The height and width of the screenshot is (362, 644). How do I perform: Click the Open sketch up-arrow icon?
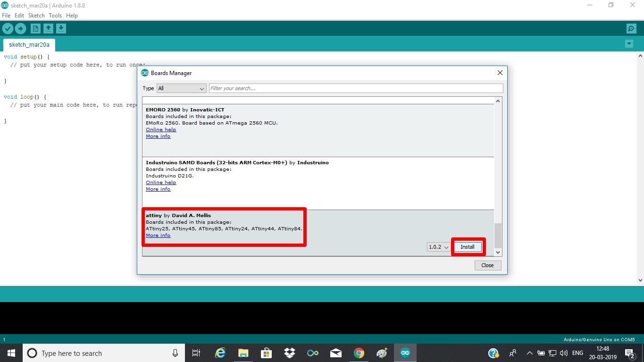[48, 29]
